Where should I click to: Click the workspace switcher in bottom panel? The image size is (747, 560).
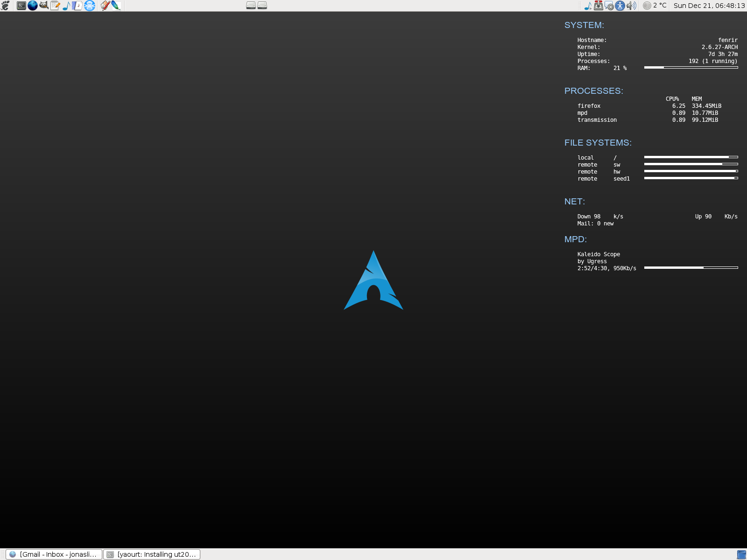click(x=741, y=554)
